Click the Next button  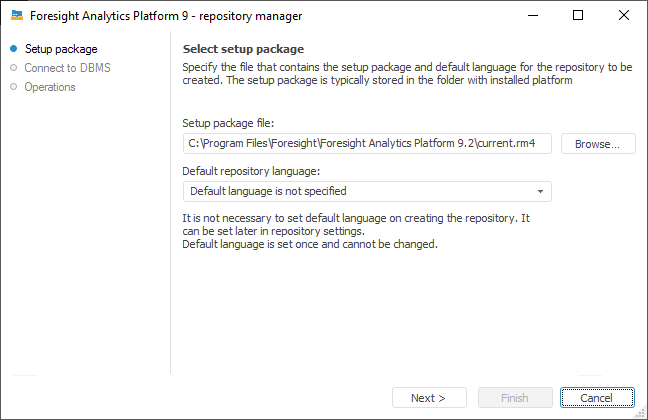pyautogui.click(x=428, y=398)
